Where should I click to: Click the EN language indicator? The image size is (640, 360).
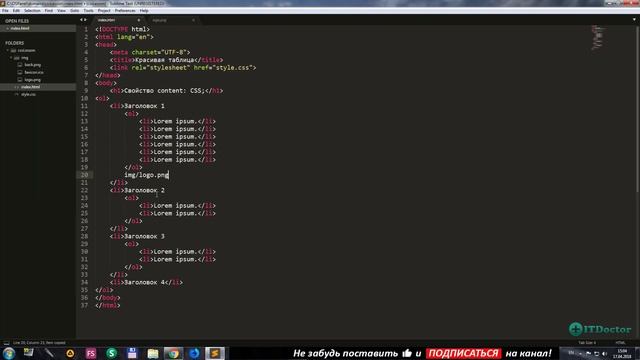pyautogui.click(x=571, y=353)
